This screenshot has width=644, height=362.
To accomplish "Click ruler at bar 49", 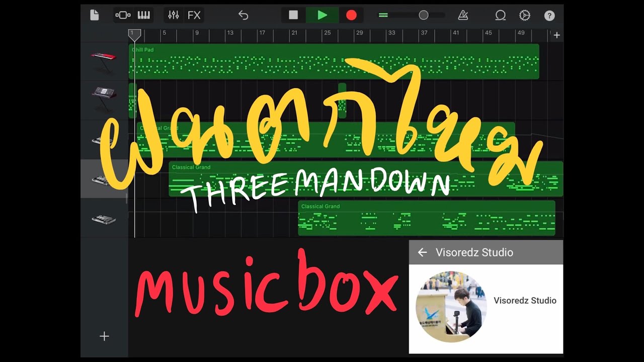I will click(521, 33).
